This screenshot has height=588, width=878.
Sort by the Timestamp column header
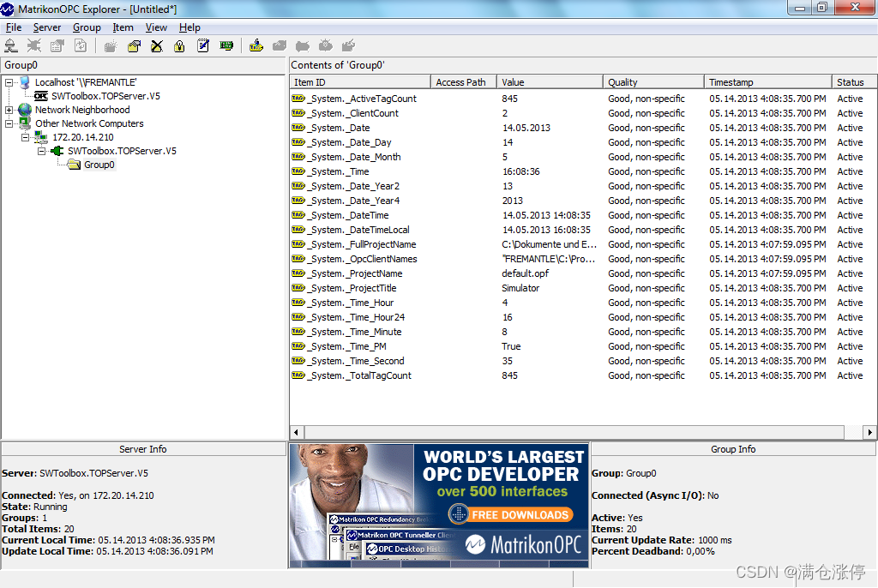(x=767, y=82)
